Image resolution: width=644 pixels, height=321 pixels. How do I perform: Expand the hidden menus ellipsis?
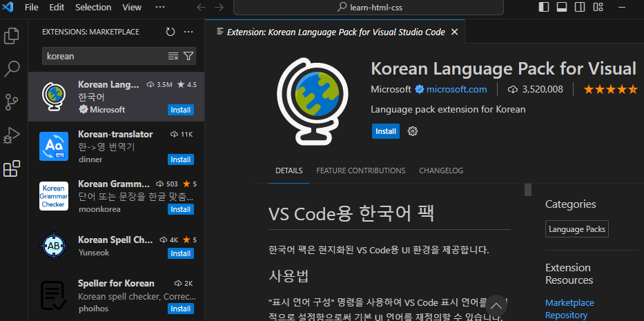pos(159,7)
